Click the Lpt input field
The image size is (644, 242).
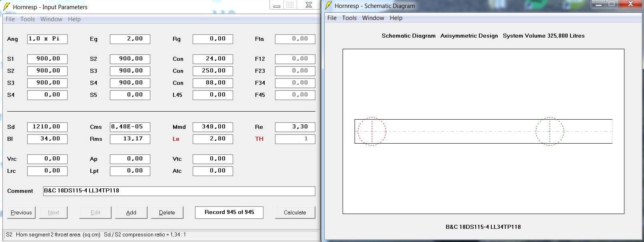click(130, 171)
